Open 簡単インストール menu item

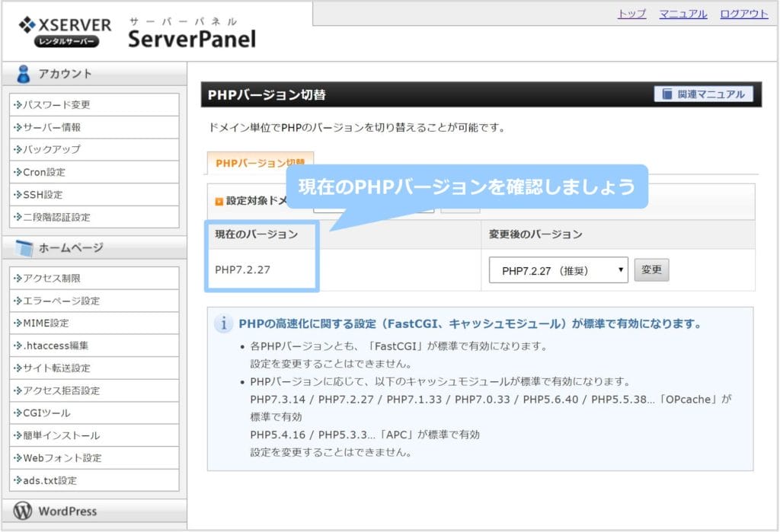point(94,435)
